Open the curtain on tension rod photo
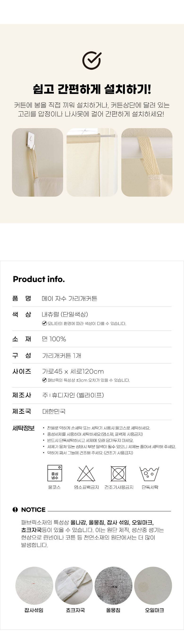This screenshot has width=184, height=644. (x=92, y=162)
